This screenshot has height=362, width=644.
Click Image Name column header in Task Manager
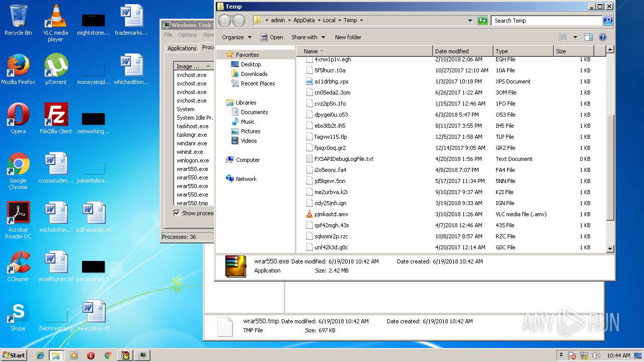(193, 66)
